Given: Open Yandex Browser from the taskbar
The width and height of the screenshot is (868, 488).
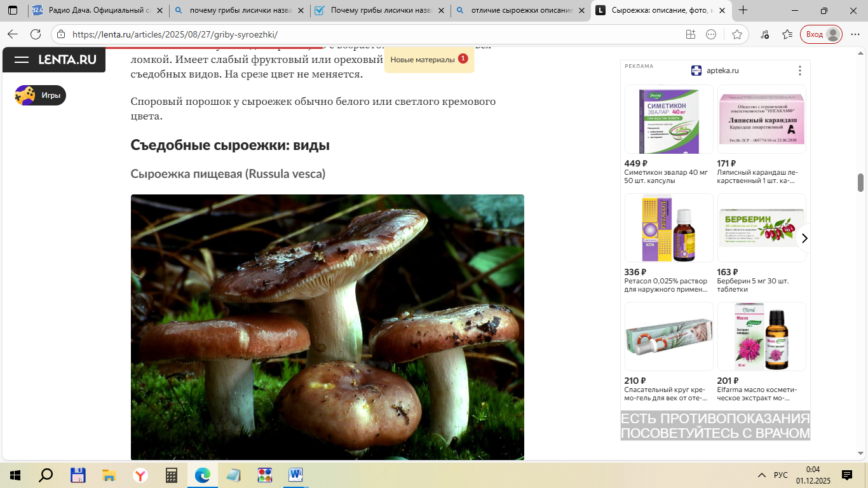Looking at the screenshot, I should coord(140,475).
